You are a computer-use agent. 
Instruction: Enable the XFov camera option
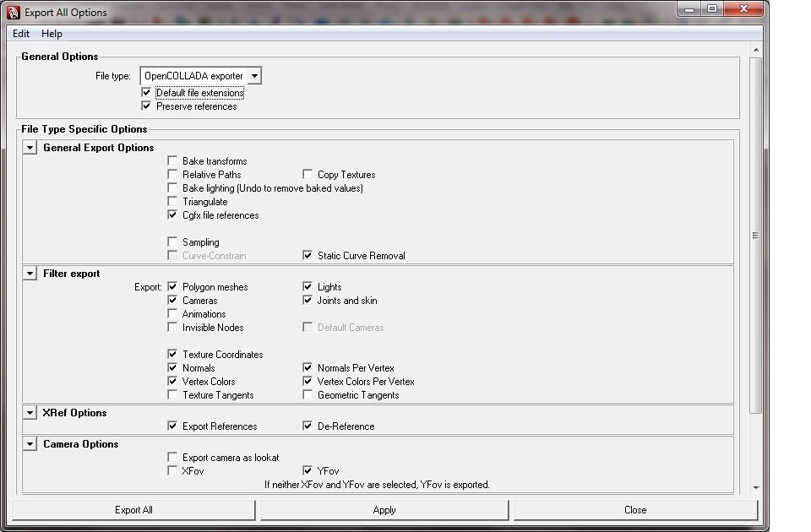point(173,470)
